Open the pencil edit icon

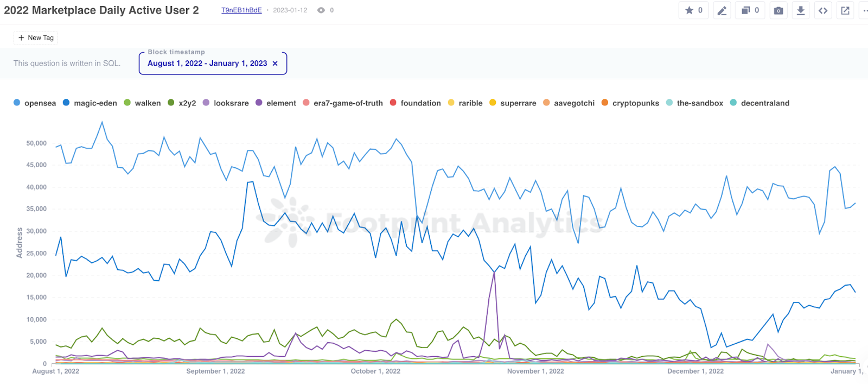click(x=722, y=10)
